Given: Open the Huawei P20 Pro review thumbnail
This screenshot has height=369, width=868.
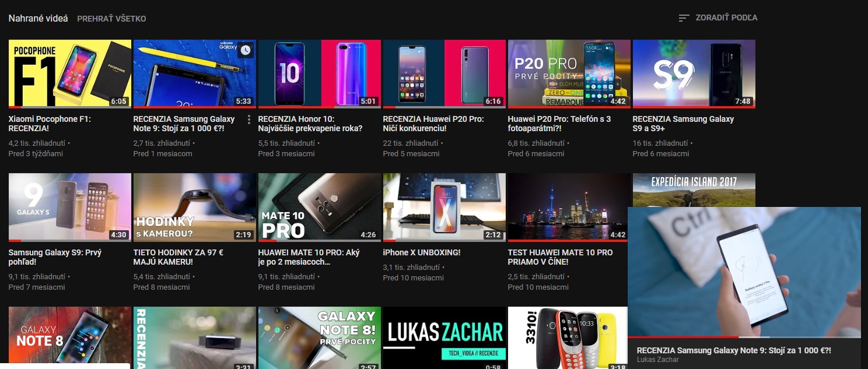Looking at the screenshot, I should [444, 73].
